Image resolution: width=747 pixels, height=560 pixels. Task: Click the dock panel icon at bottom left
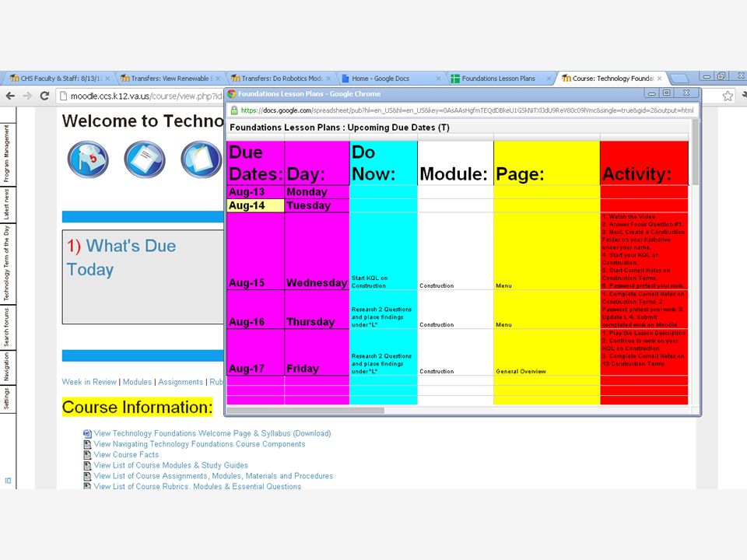coord(8,481)
